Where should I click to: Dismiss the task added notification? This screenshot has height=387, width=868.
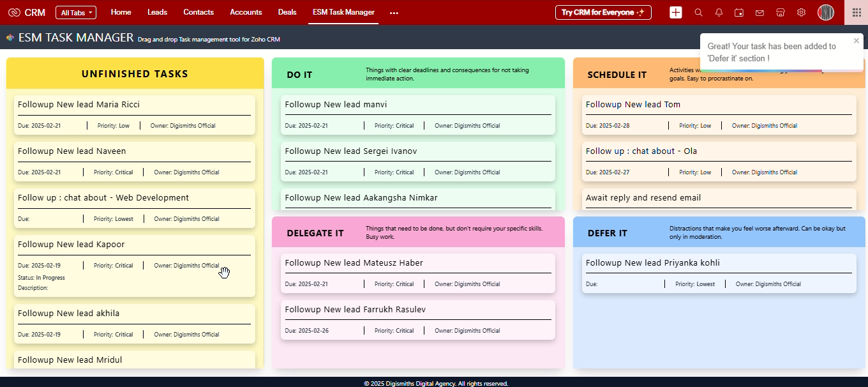pos(857,41)
